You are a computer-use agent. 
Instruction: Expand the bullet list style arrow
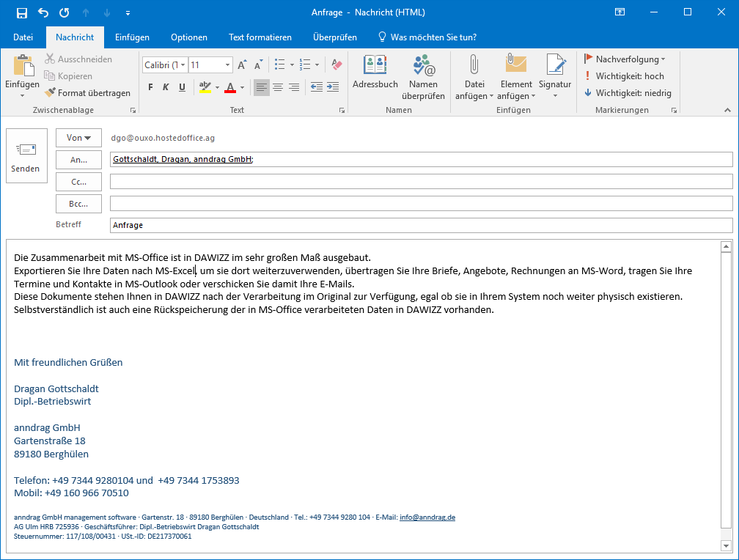[293, 65]
